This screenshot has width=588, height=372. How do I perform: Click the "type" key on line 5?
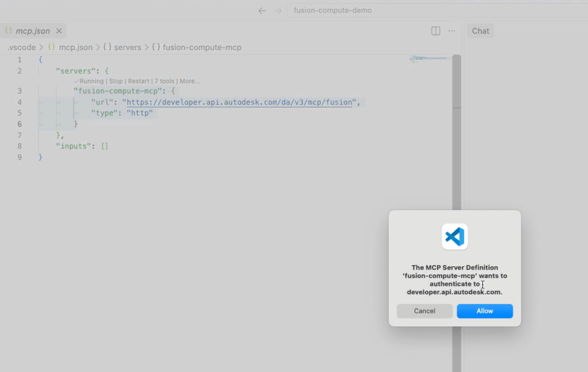pos(104,113)
